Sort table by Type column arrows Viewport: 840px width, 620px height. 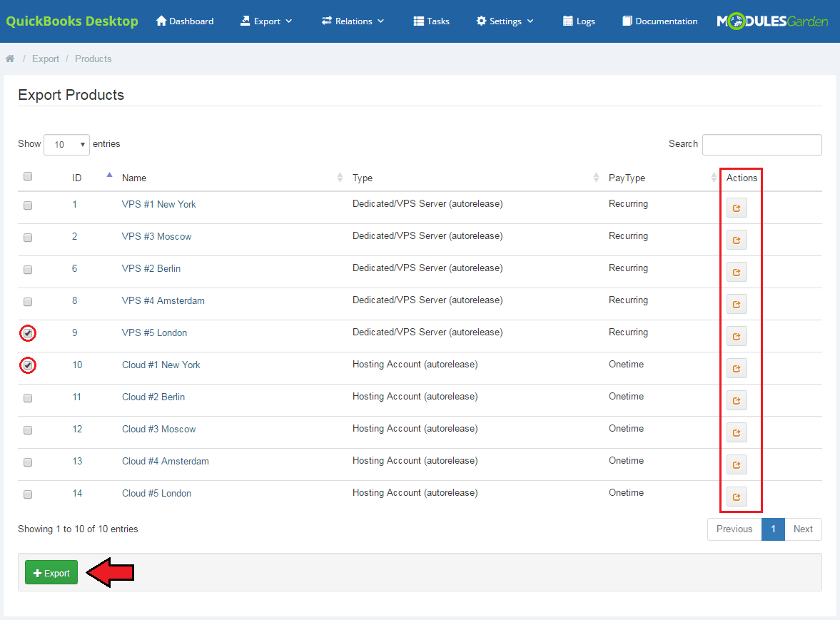(596, 178)
